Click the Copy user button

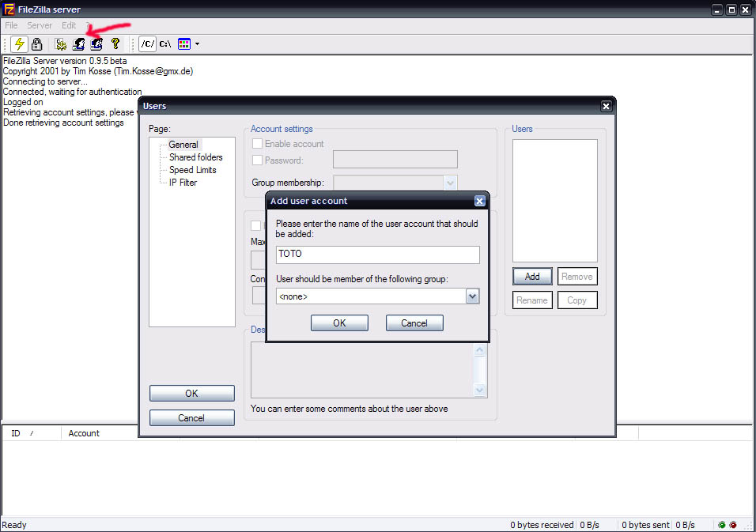click(577, 300)
